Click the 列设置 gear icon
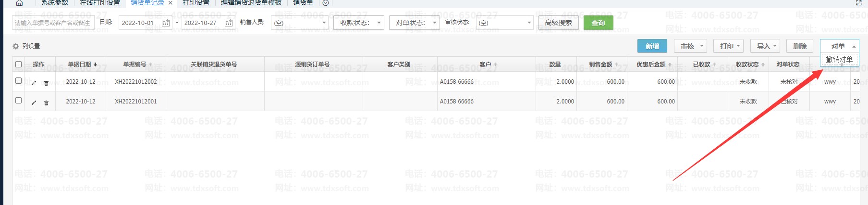868x205 pixels. pyautogui.click(x=16, y=46)
